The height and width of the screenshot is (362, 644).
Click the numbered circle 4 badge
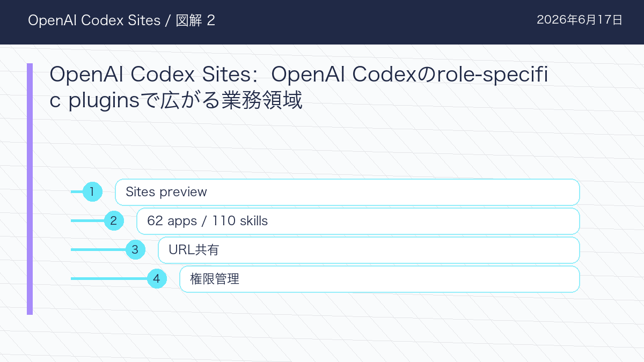point(157,278)
